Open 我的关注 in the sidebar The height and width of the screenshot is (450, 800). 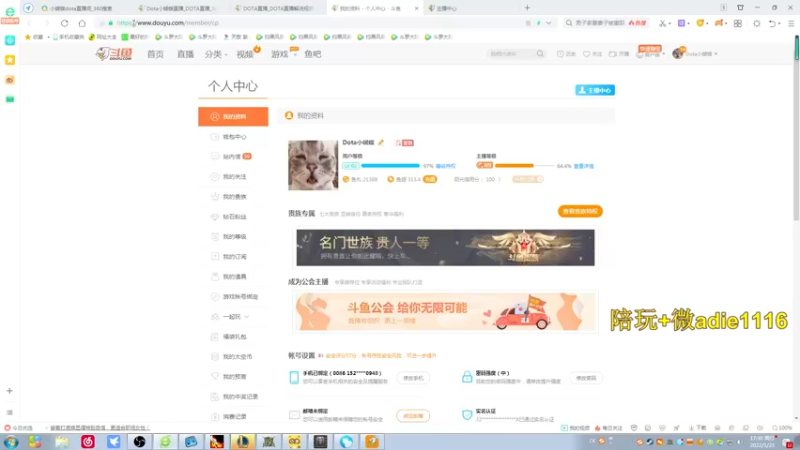coord(233,177)
